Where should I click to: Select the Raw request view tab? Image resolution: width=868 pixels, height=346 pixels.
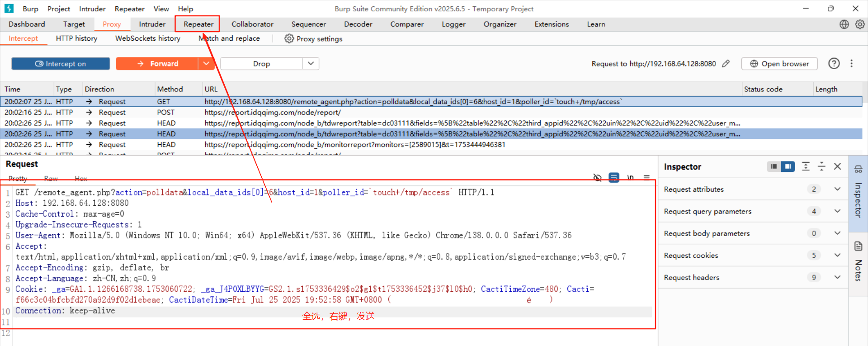pyautogui.click(x=51, y=179)
